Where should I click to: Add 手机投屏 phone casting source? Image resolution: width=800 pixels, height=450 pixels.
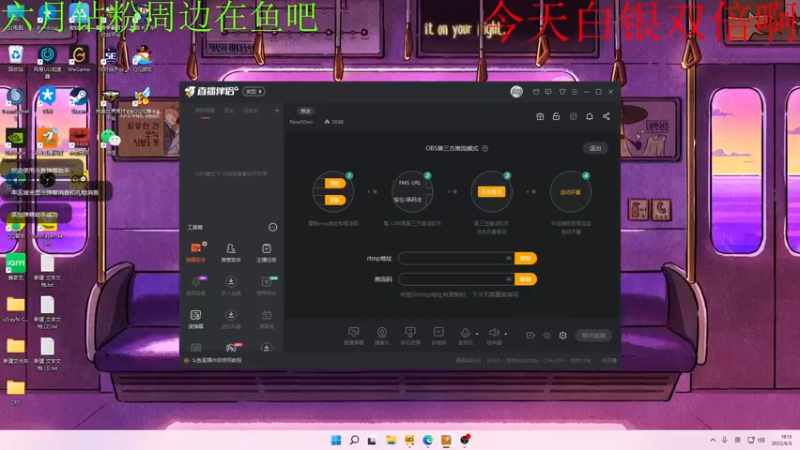point(410,336)
